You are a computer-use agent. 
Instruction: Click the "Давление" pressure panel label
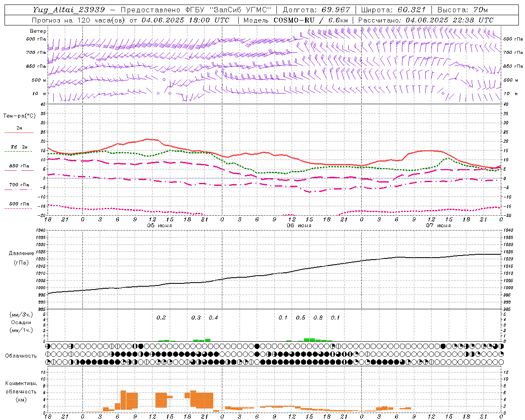[x=21, y=253]
